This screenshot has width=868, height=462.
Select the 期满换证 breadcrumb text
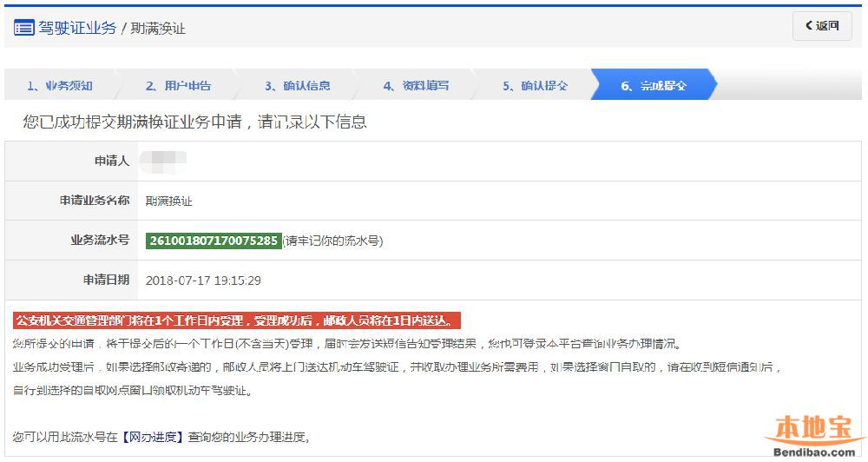coord(158,29)
